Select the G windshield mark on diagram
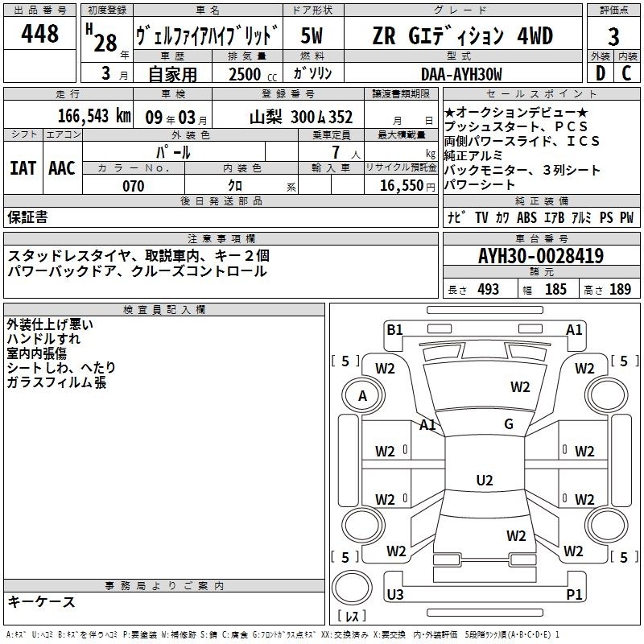This screenshot has width=644, height=644. point(509,424)
